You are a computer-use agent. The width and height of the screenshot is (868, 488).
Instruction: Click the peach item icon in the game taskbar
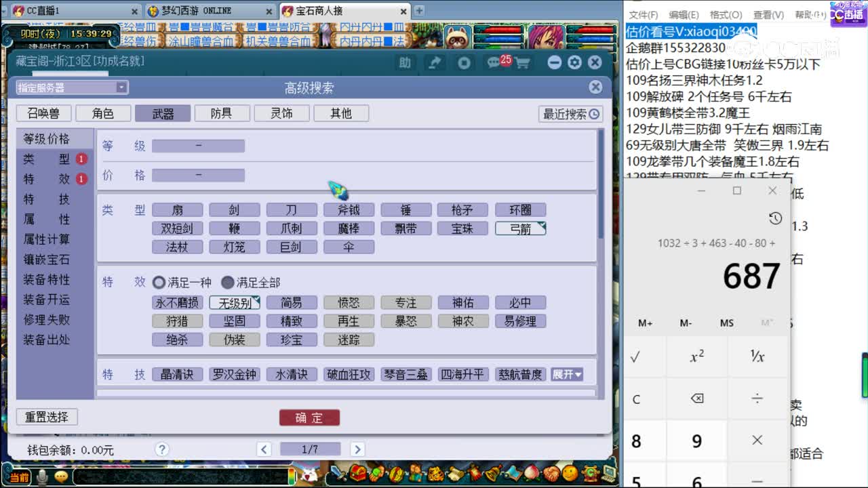532,472
